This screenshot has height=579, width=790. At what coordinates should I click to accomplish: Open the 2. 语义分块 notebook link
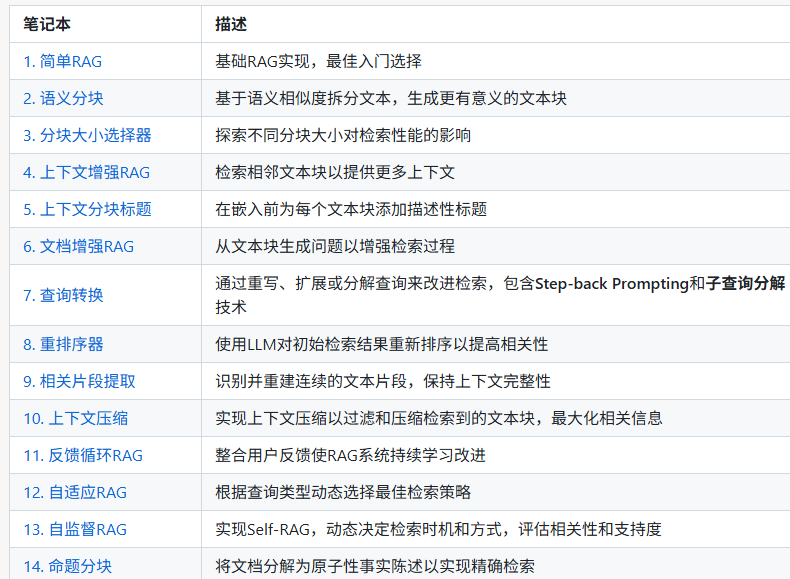point(63,98)
